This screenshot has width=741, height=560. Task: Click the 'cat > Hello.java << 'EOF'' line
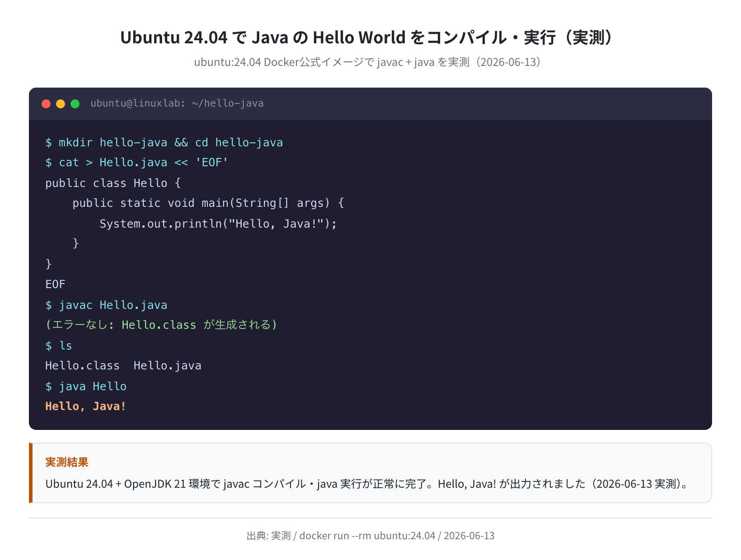137,163
